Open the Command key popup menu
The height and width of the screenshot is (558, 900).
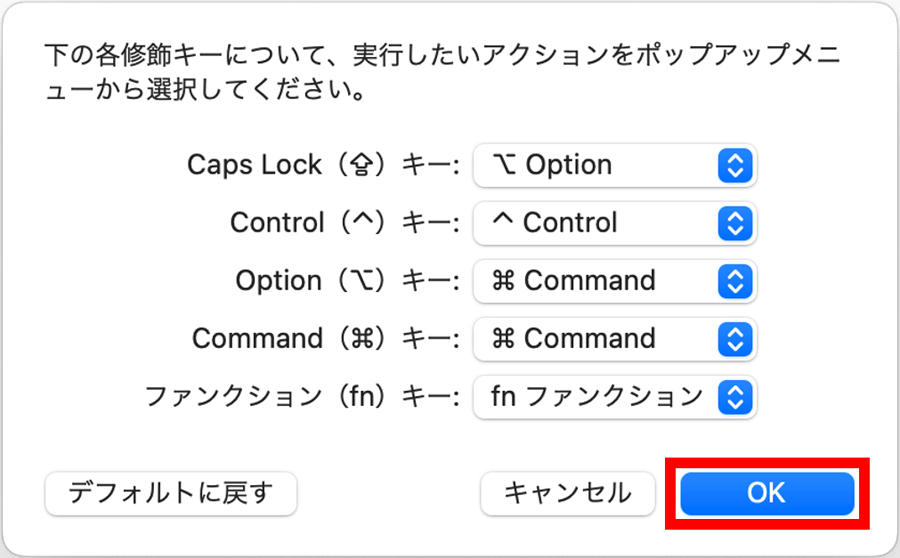point(613,339)
